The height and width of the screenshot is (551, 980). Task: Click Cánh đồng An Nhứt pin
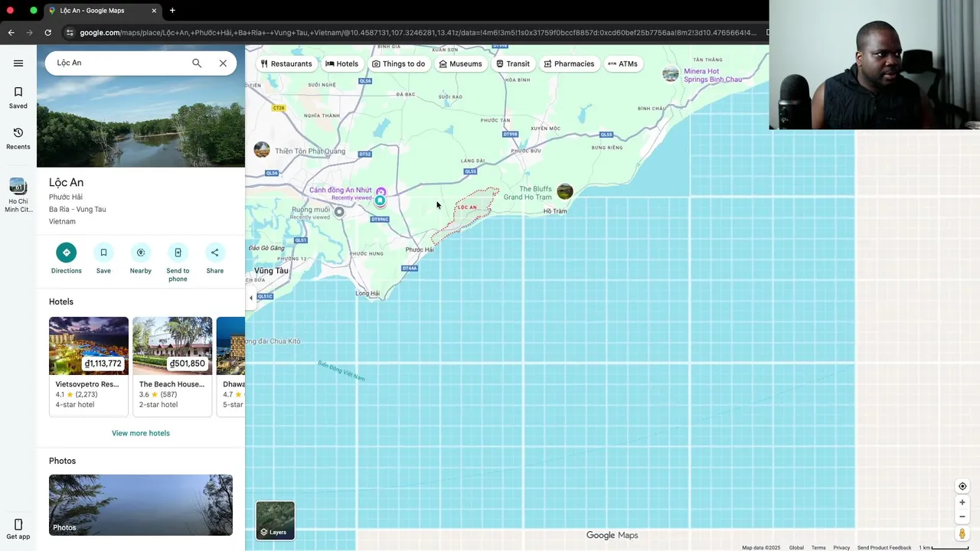(381, 191)
